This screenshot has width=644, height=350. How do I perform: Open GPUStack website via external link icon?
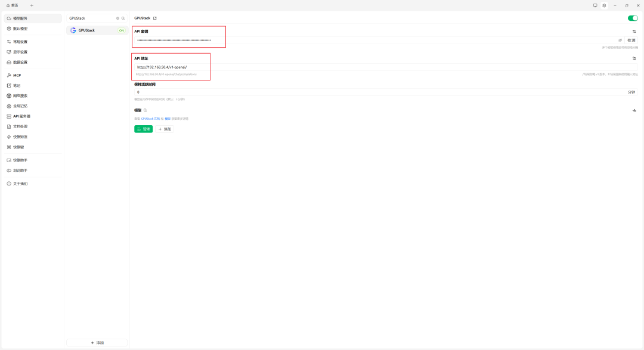pyautogui.click(x=154, y=18)
